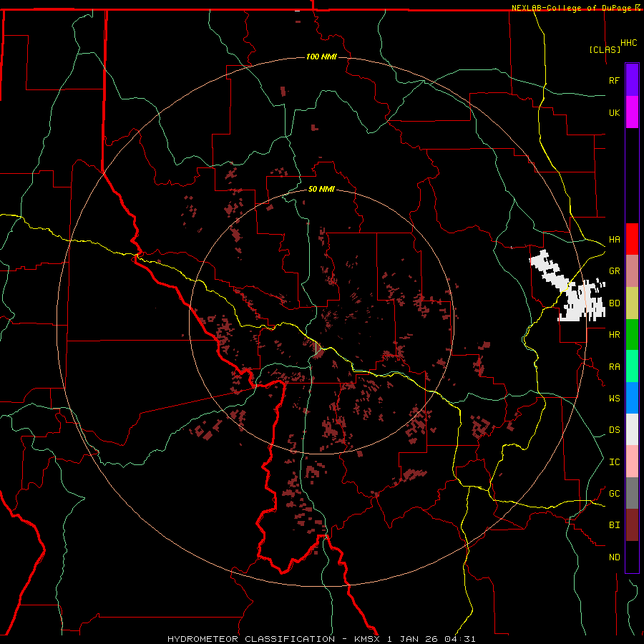Click the "100 NMI" range ring label

point(321,57)
